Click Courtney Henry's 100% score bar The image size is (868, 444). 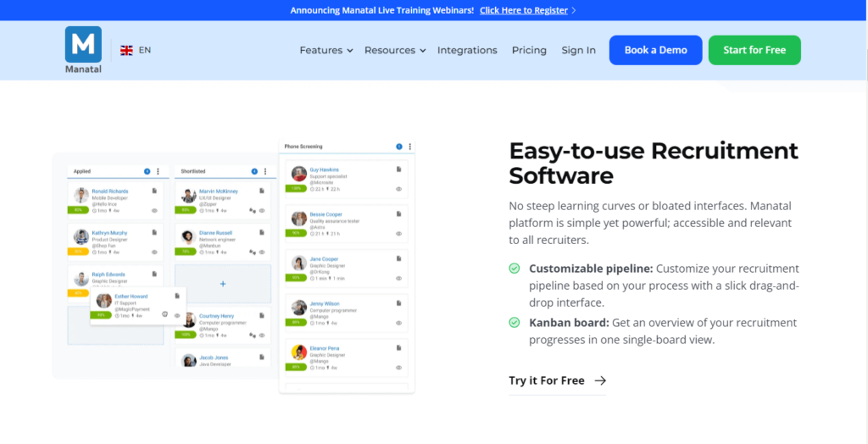click(x=186, y=335)
